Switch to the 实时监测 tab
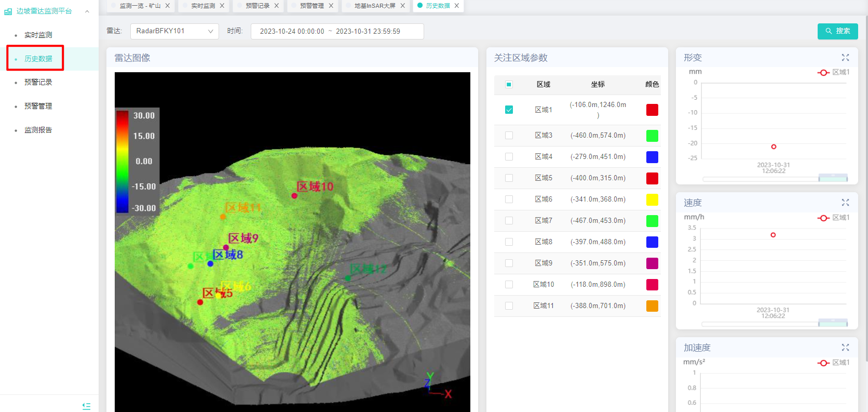Screen dimensions: 868x412 [x=203, y=6]
